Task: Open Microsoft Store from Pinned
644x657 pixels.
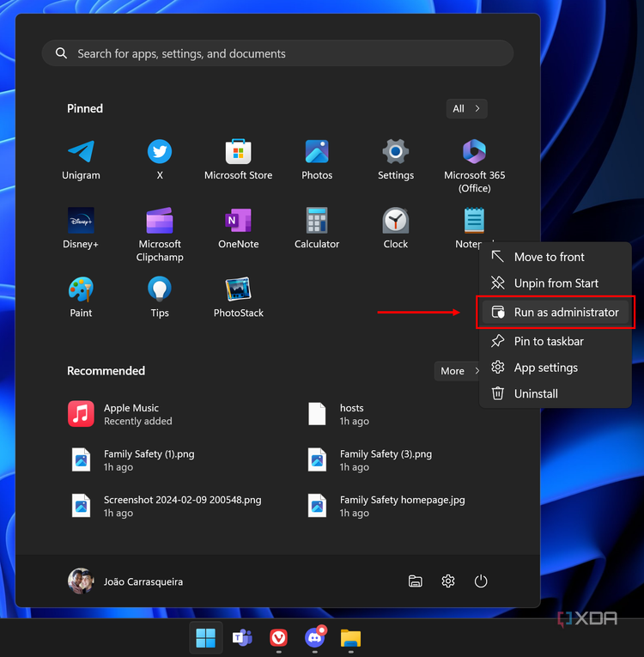Action: 239,159
